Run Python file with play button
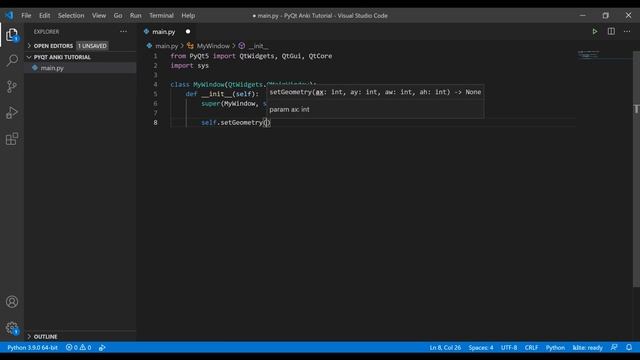Viewport: 640px width, 360px height. 595,31
